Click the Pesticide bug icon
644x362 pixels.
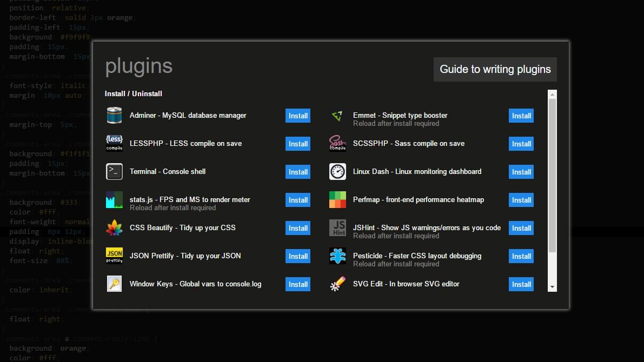coord(337,256)
